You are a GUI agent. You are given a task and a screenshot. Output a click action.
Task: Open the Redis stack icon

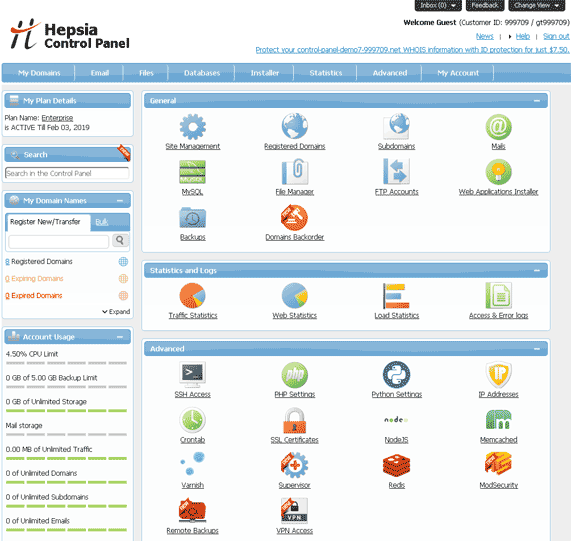click(397, 465)
